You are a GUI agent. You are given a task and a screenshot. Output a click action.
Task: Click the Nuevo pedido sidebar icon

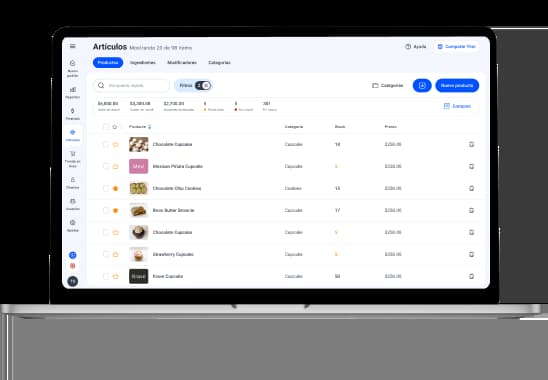pyautogui.click(x=73, y=68)
